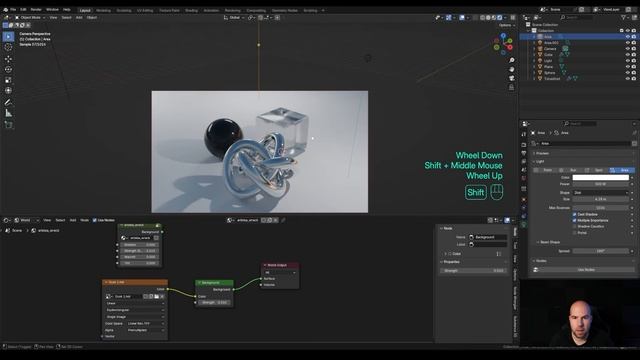Image resolution: width=640 pixels, height=360 pixels.
Task: Uncheck Multiple Importance checkbox
Action: [575, 220]
